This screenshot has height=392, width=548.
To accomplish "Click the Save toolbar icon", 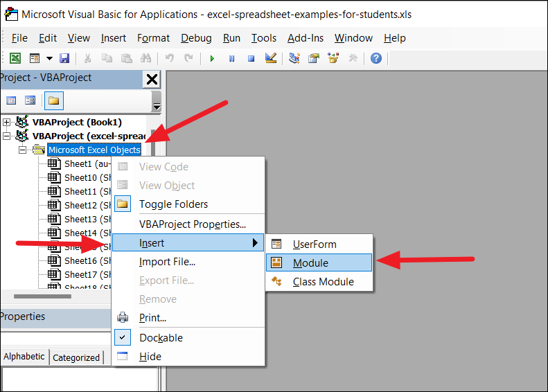I will tap(64, 58).
